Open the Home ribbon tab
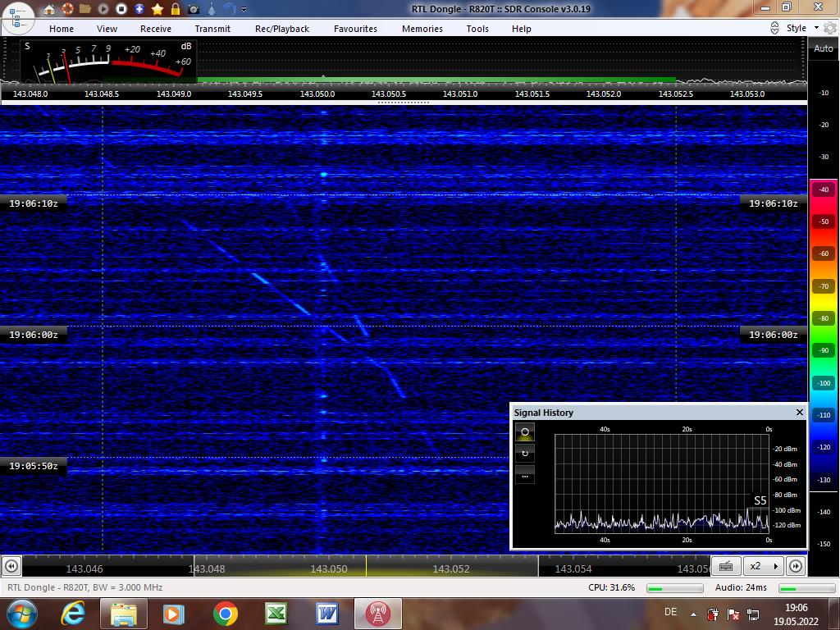Viewport: 840px width, 630px height. (62, 29)
